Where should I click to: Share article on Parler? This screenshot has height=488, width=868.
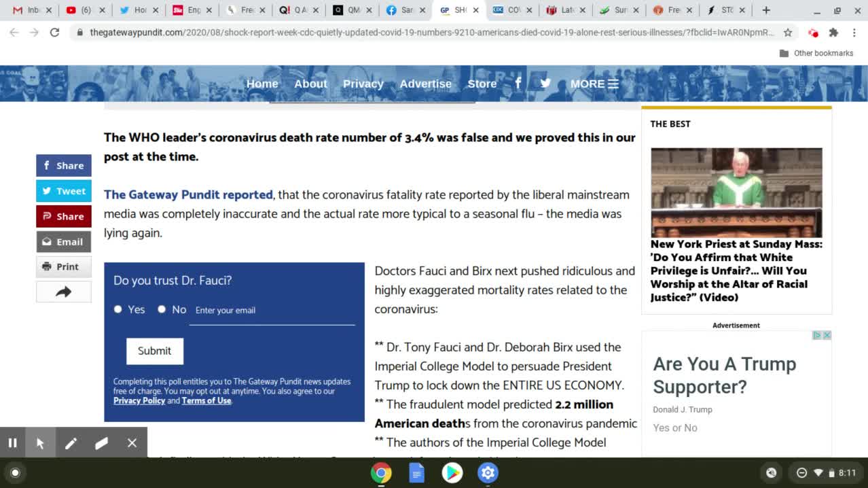[x=64, y=216]
